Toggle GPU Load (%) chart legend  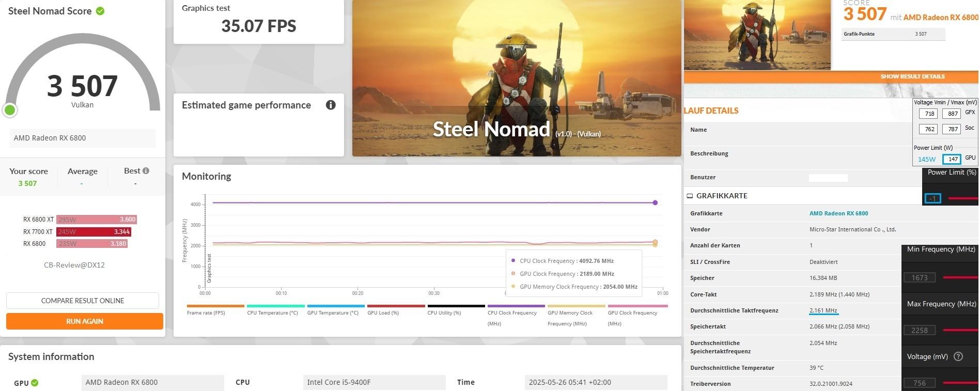pos(396,310)
